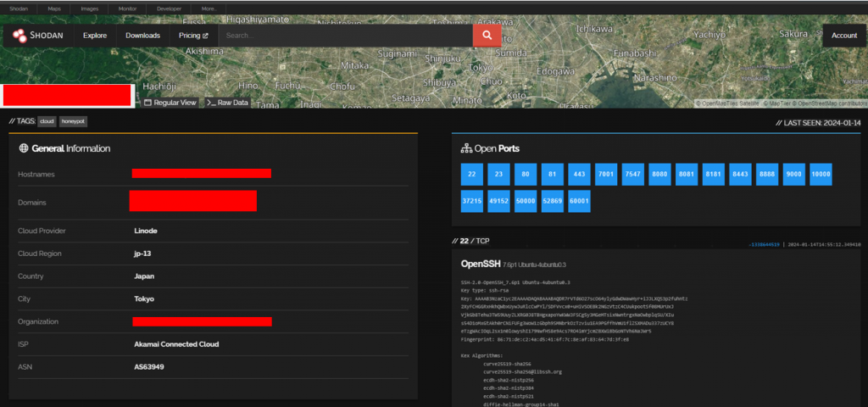Viewport: 868px width, 407px height.
Task: Click the external link icon beside Pricing
Action: 205,36
